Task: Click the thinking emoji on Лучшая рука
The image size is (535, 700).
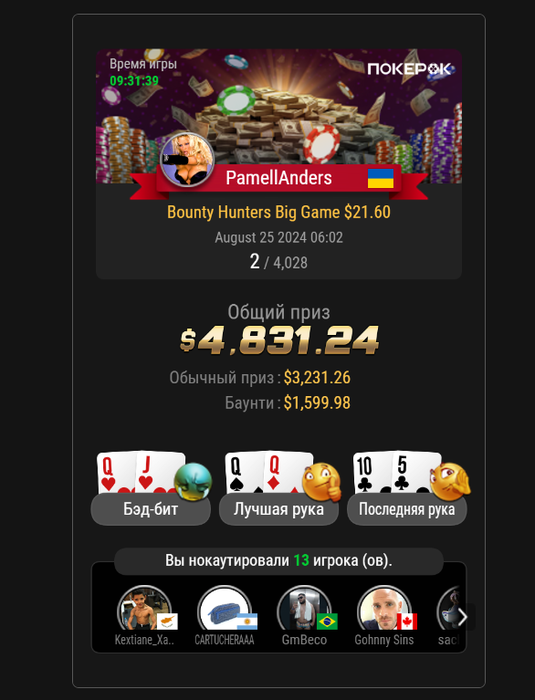Action: pos(322,481)
